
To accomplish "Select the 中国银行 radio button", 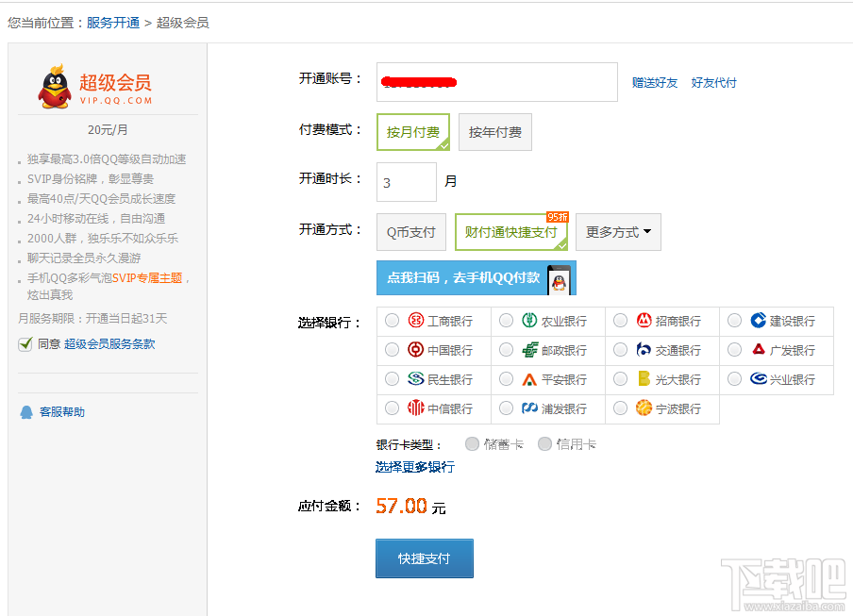I will [x=392, y=350].
